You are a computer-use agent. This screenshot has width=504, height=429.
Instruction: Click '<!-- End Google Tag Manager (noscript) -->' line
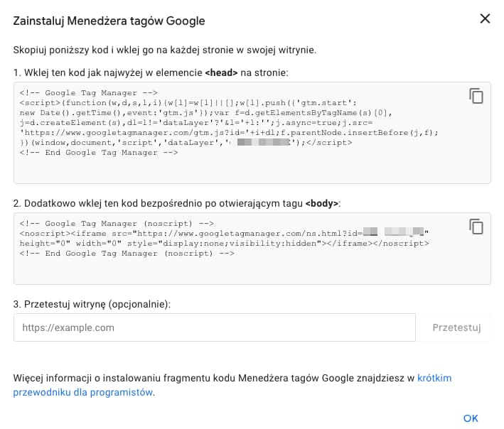(127, 254)
